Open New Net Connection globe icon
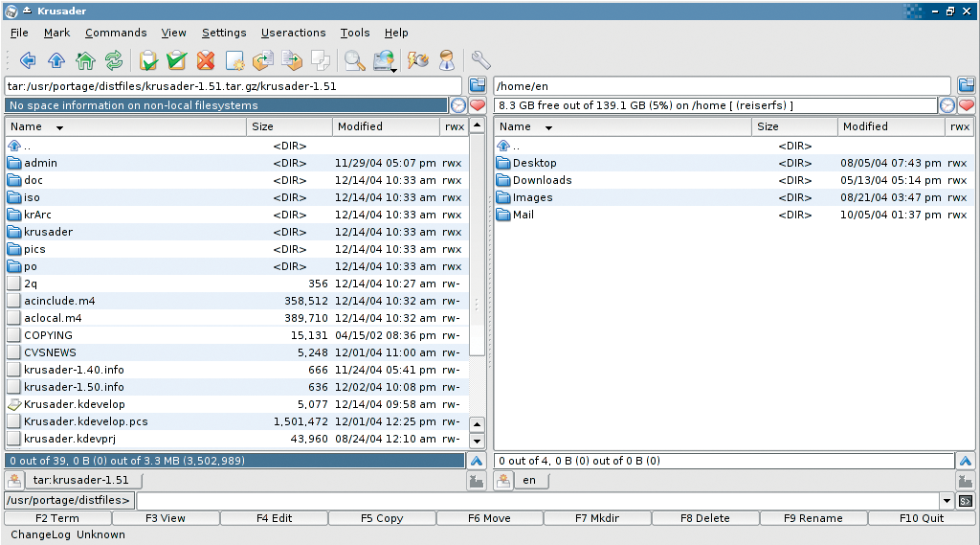The image size is (980, 545). [x=384, y=60]
